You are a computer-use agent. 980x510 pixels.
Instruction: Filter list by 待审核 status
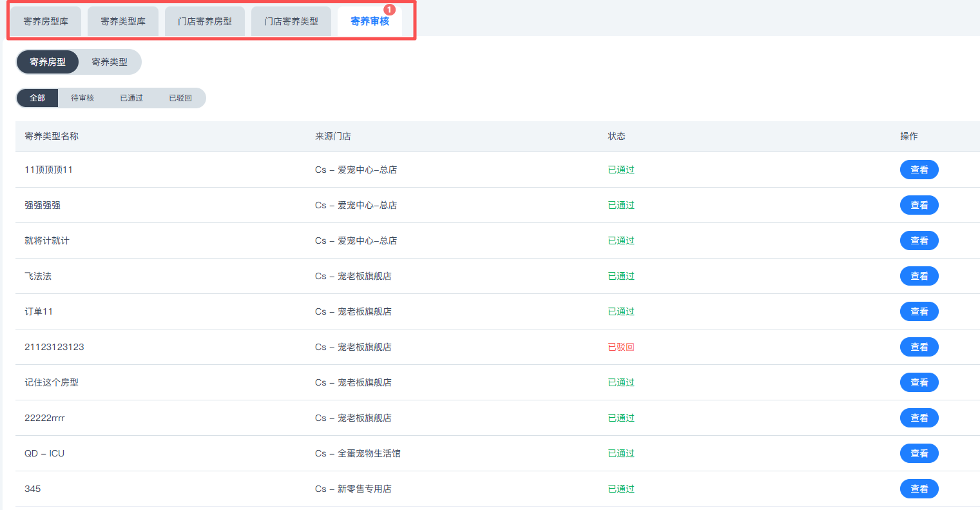[x=82, y=98]
